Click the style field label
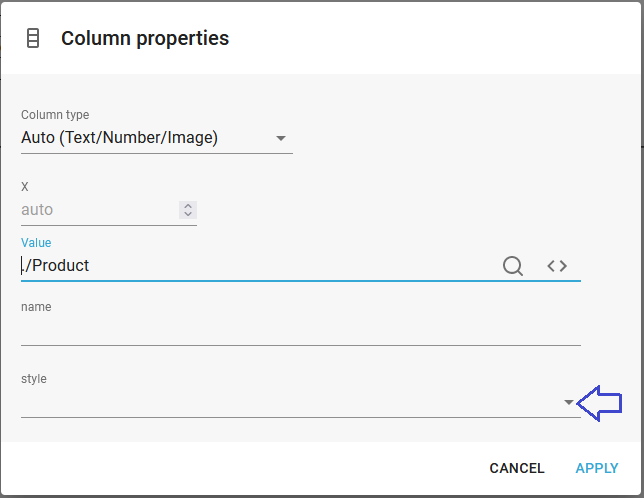This screenshot has width=644, height=498. point(34,379)
